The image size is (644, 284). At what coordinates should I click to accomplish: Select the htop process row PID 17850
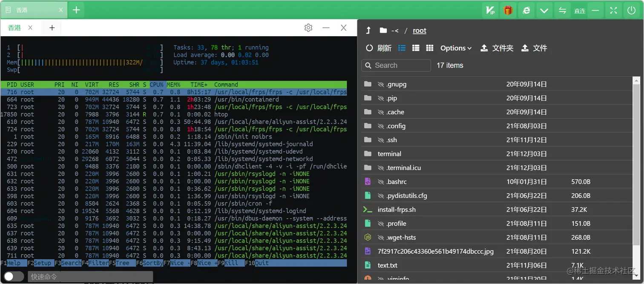click(x=174, y=114)
